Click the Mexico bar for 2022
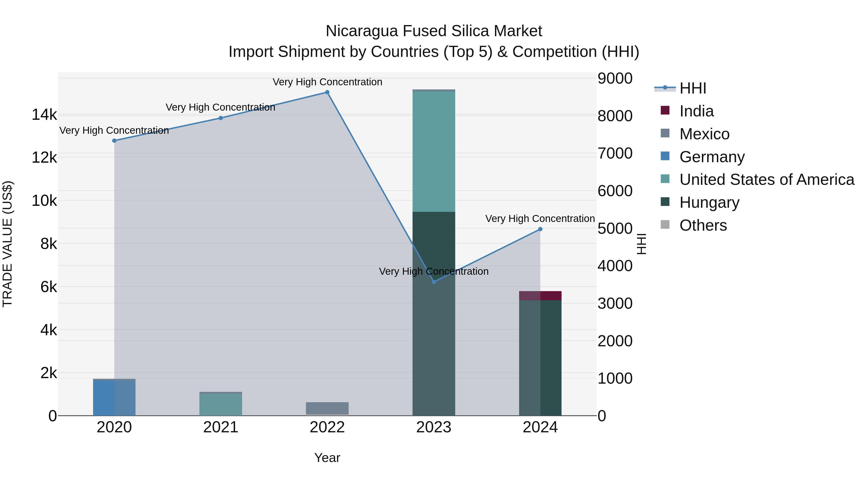868x488 pixels. click(327, 408)
